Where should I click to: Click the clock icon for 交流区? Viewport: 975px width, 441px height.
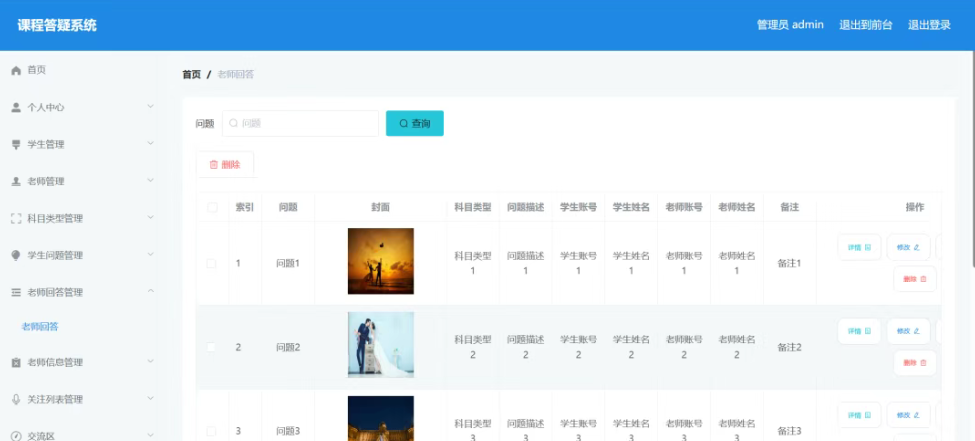pyautogui.click(x=16, y=436)
